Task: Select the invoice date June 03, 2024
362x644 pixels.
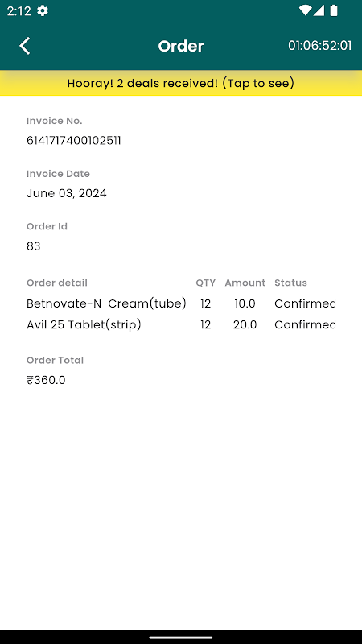Action: click(67, 193)
